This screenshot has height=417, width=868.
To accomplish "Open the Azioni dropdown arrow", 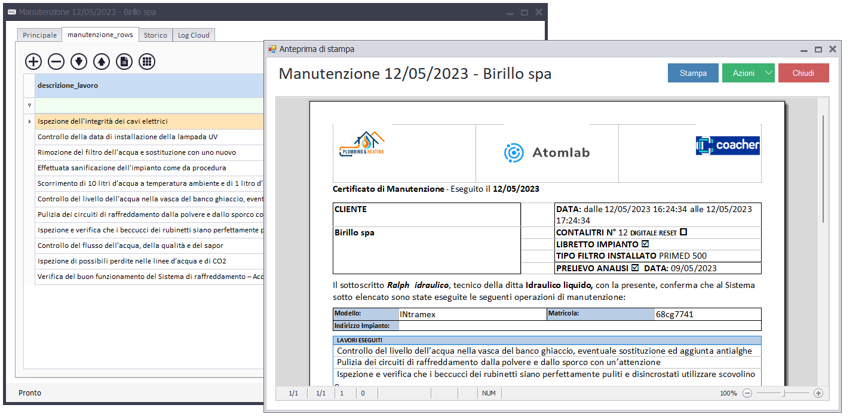I will (x=769, y=73).
